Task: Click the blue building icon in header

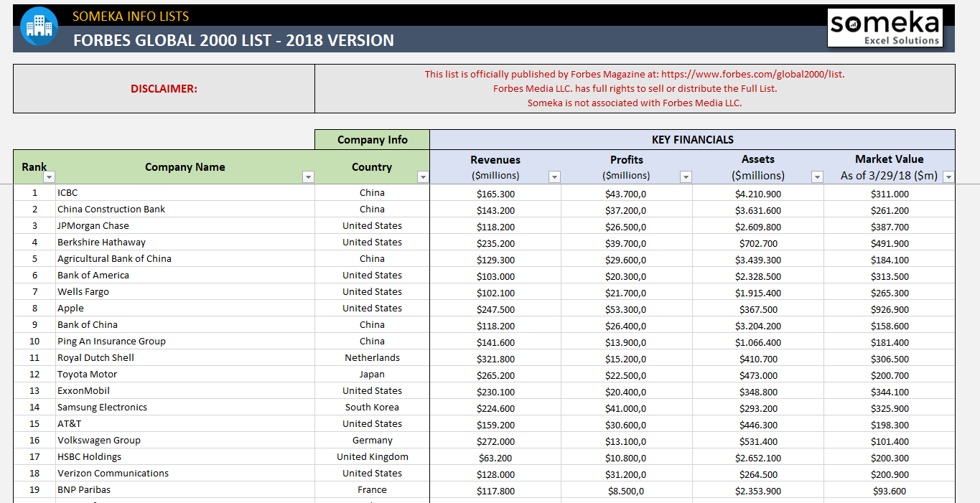Action: tap(39, 27)
